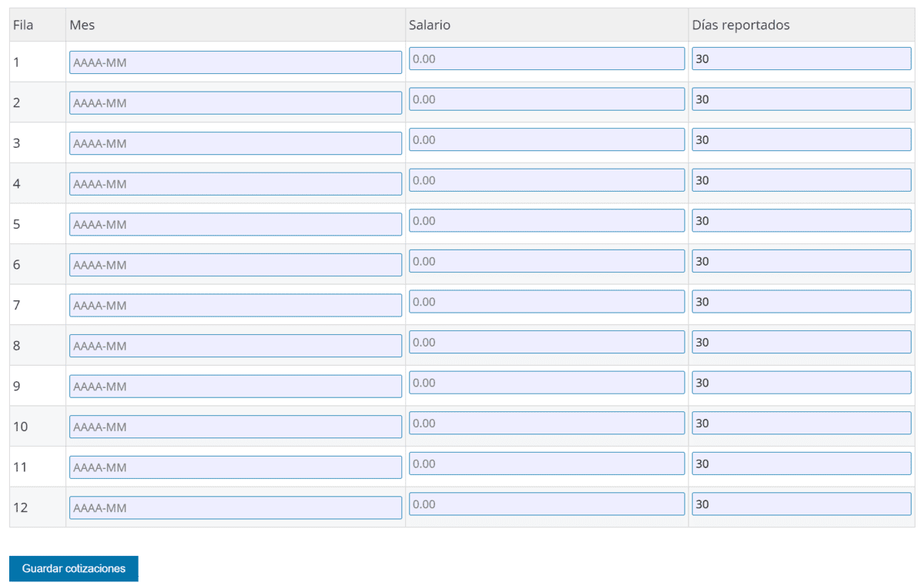Focus the Días reportados field in row 1
The image size is (924, 586).
(x=801, y=59)
